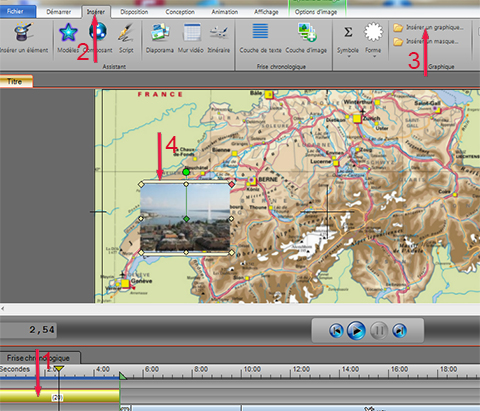480x411 pixels.
Task: Click the 10:00 mark on timeline ruler
Action: pos(252,369)
